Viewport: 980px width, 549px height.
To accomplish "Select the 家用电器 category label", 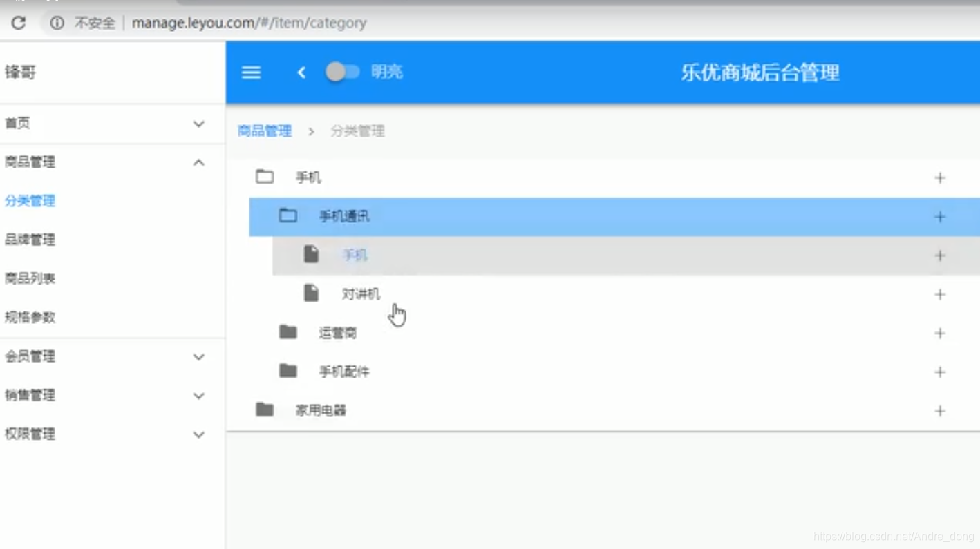I will pyautogui.click(x=321, y=410).
